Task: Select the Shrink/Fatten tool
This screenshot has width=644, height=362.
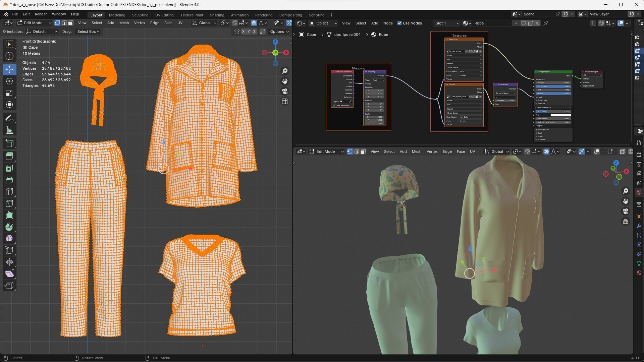Action: click(x=9, y=262)
